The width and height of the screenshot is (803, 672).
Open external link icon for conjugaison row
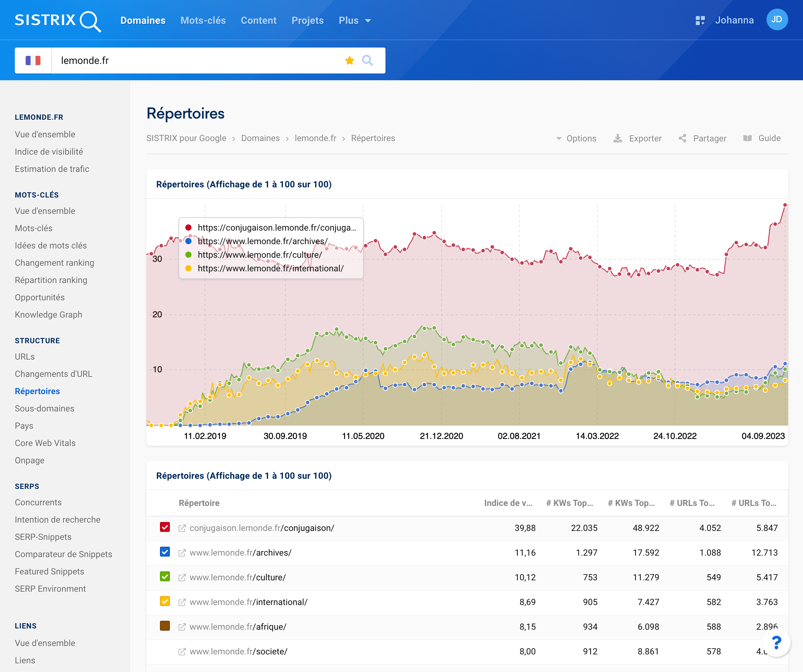click(x=182, y=528)
